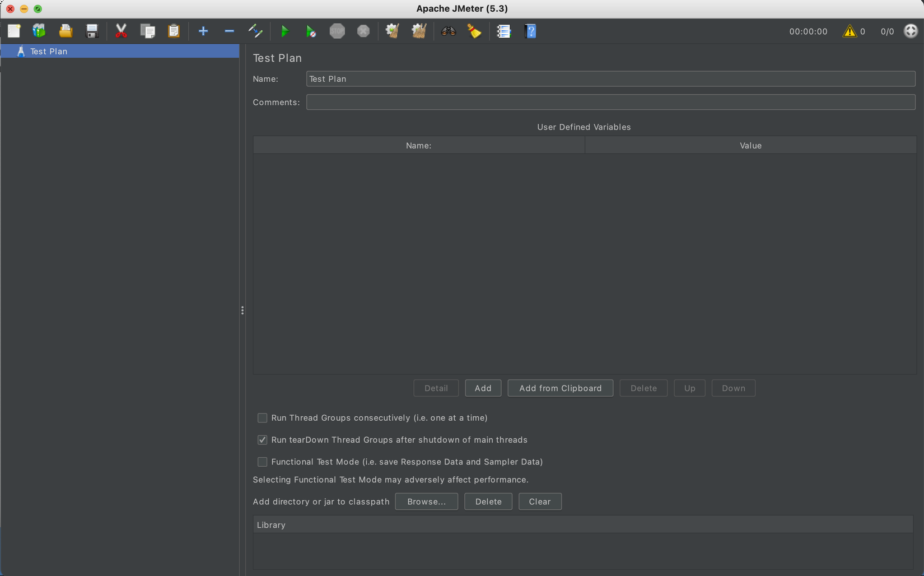Expand all tree nodes with plus icon
The width and height of the screenshot is (924, 576).
click(203, 31)
